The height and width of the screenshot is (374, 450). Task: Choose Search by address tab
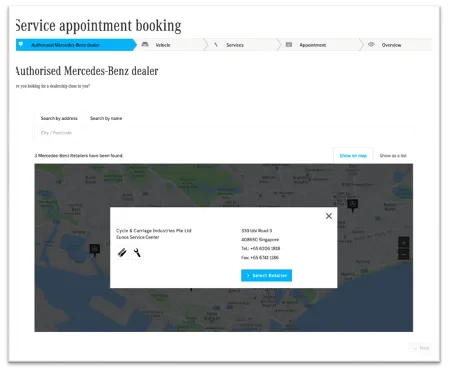click(x=59, y=118)
